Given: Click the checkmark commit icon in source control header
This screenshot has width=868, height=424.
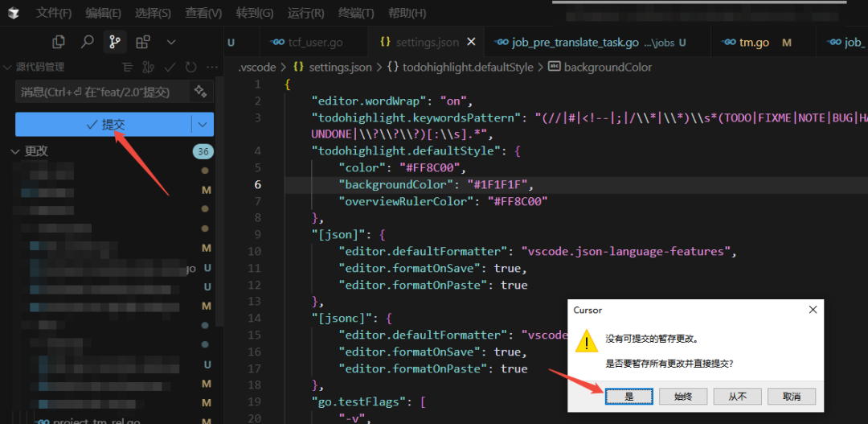Looking at the screenshot, I should click(x=170, y=67).
